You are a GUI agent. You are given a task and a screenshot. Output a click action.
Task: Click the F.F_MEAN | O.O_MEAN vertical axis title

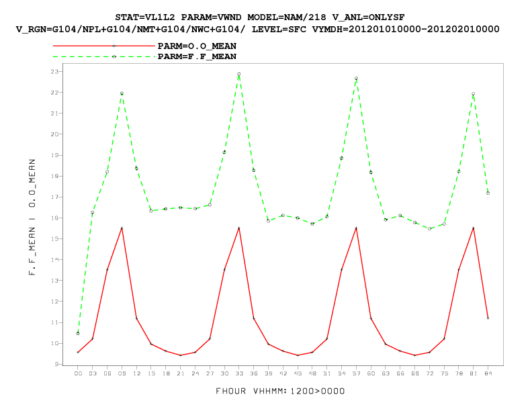32,217
